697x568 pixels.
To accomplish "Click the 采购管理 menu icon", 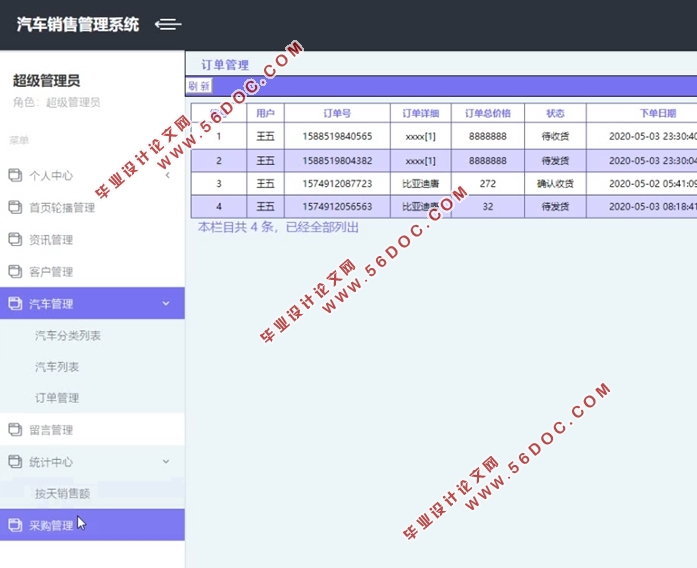I will (x=15, y=525).
